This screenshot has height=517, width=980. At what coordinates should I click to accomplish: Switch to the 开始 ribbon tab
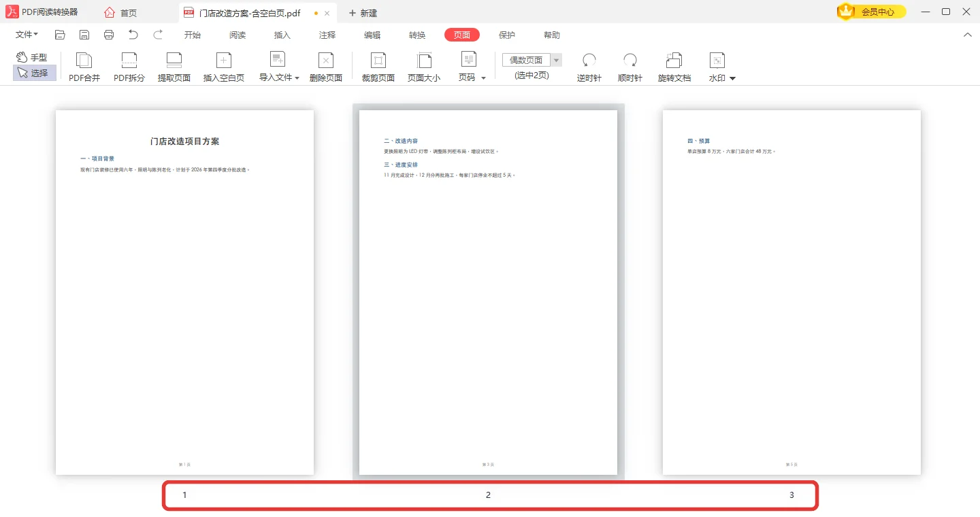tap(193, 35)
